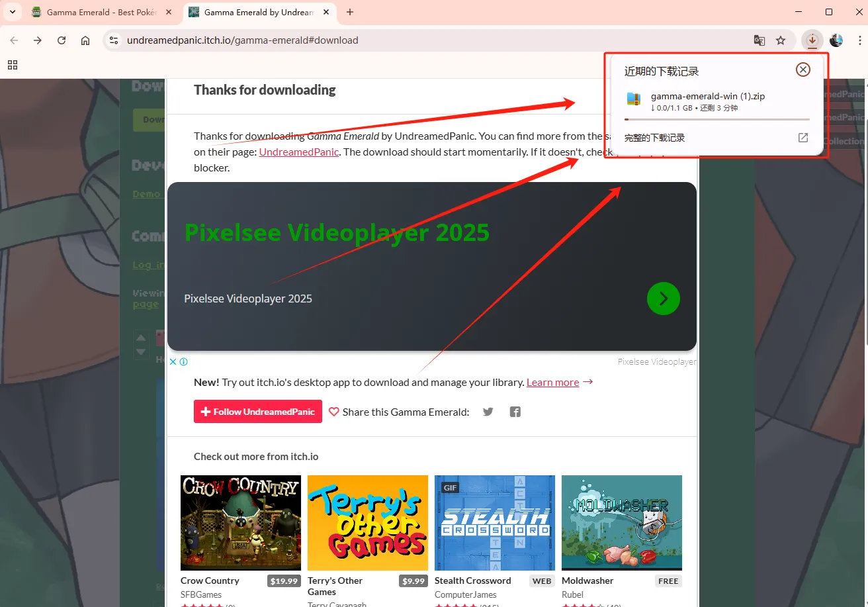Click the ComputerJames author name
This screenshot has width=868, height=607.
tap(466, 594)
